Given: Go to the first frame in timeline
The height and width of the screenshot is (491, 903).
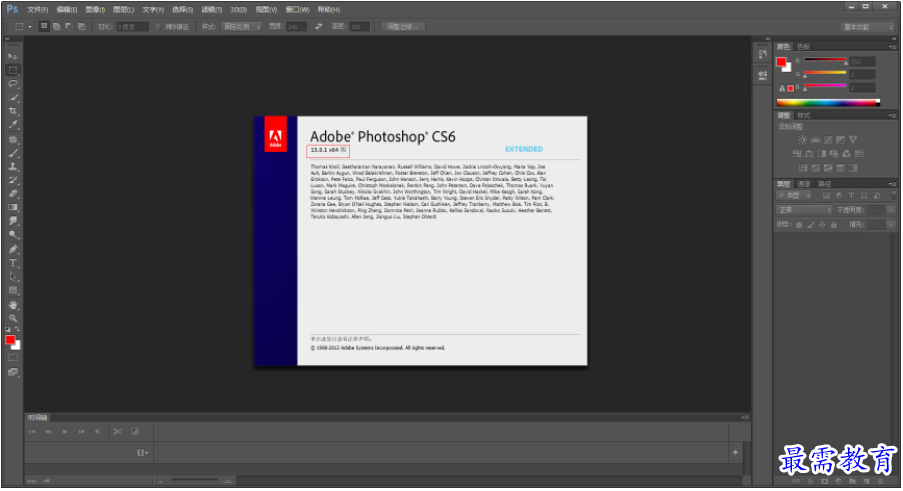Looking at the screenshot, I should (x=32, y=432).
